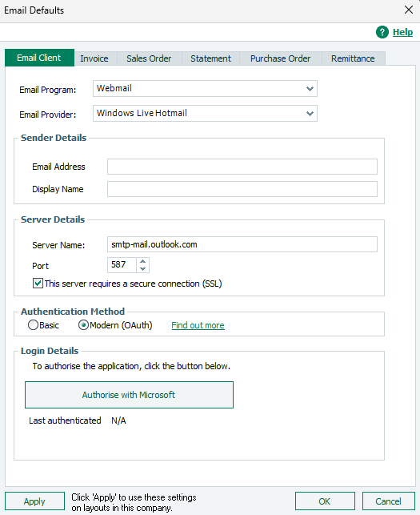This screenshot has height=515, width=420.
Task: Click the Last authenticated N/A value
Action: tap(118, 420)
